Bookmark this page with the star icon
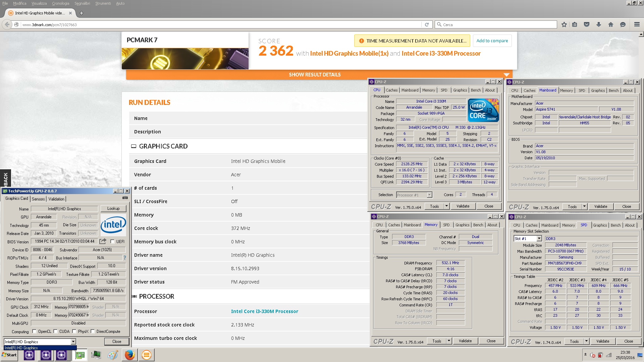Screen dimensions: 644x362 564,24
